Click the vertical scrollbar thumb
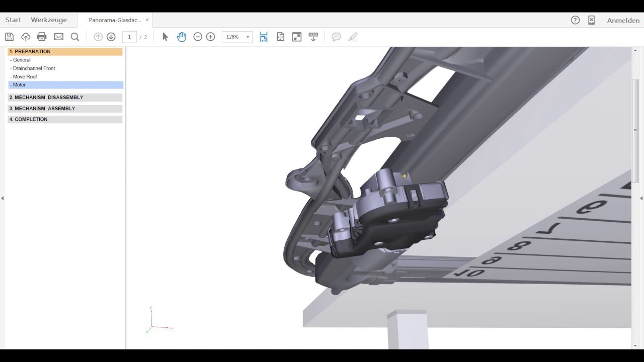The height and width of the screenshot is (362, 644). [x=635, y=131]
